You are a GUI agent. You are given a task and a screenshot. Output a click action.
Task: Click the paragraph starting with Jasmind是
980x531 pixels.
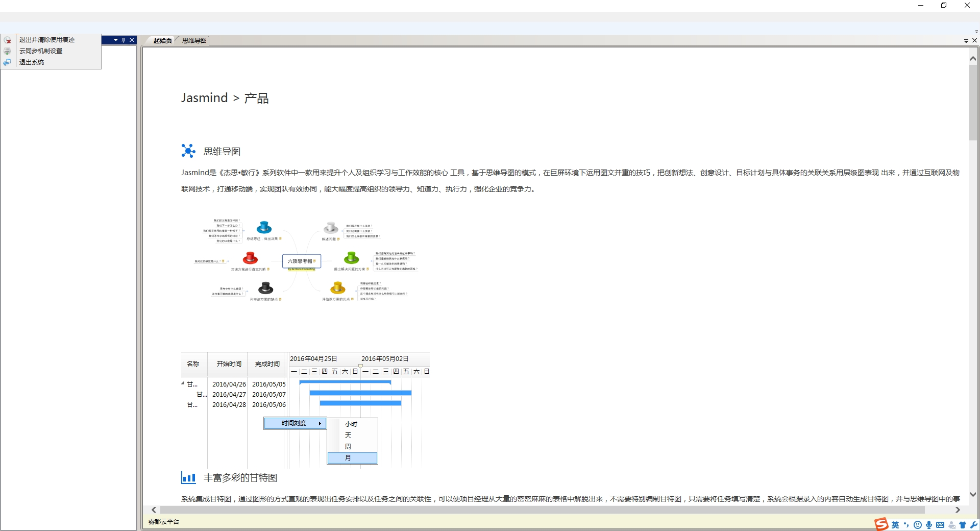pos(570,181)
